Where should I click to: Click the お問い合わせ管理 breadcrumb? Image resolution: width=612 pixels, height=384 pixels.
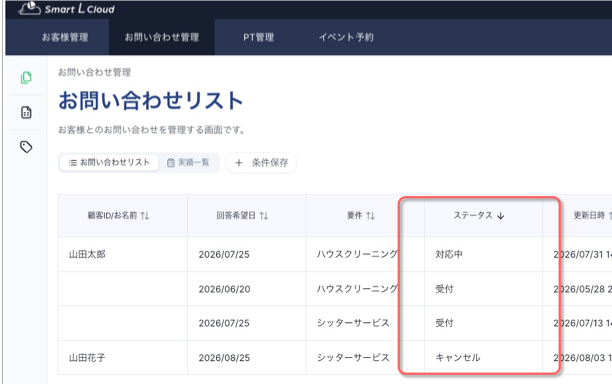94,72
